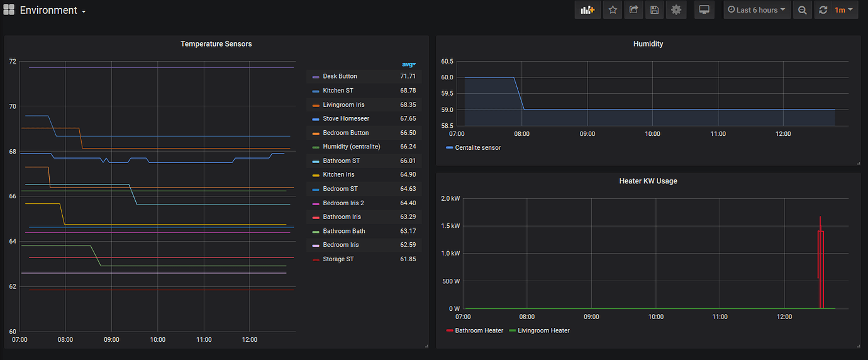Open the Share dashboard icon

[x=633, y=10]
